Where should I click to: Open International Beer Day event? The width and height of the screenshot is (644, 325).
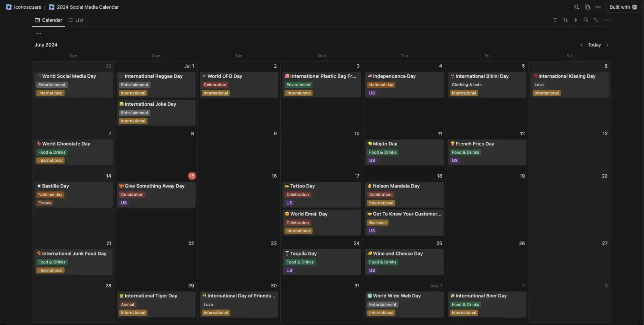[x=487, y=304]
